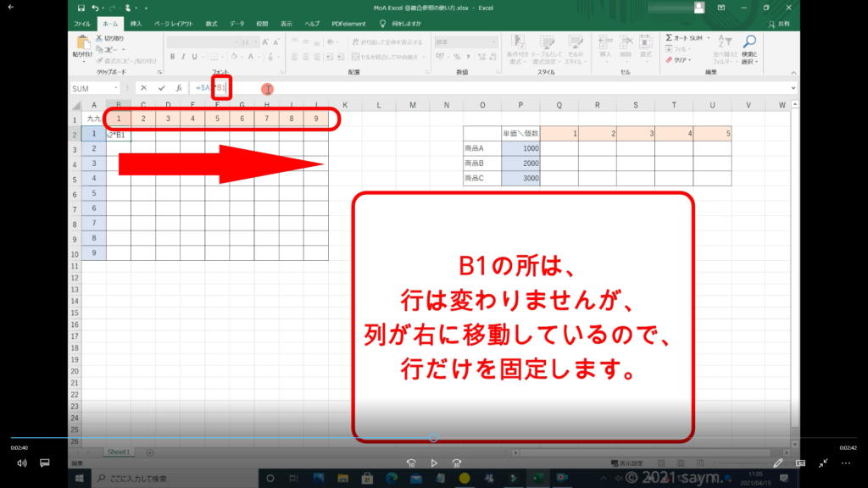Click the Cancel (X) icon in formula bar
This screenshot has width=868, height=488.
tap(144, 88)
